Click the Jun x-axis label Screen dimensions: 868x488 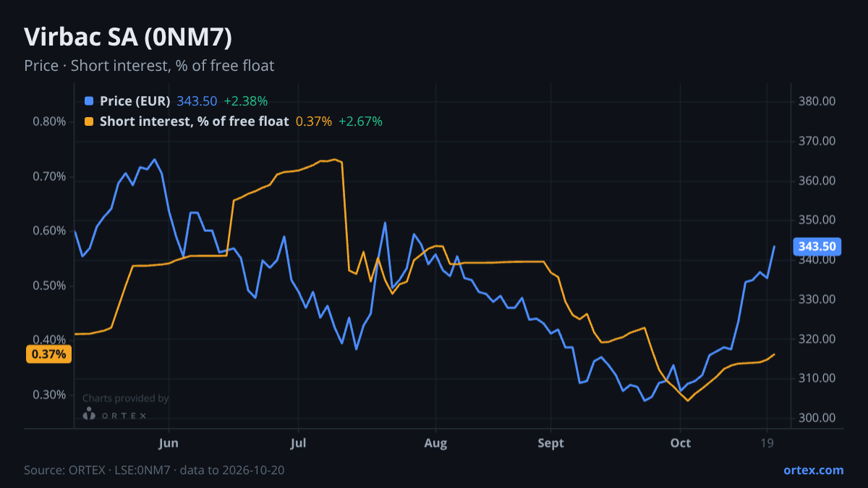pyautogui.click(x=169, y=442)
